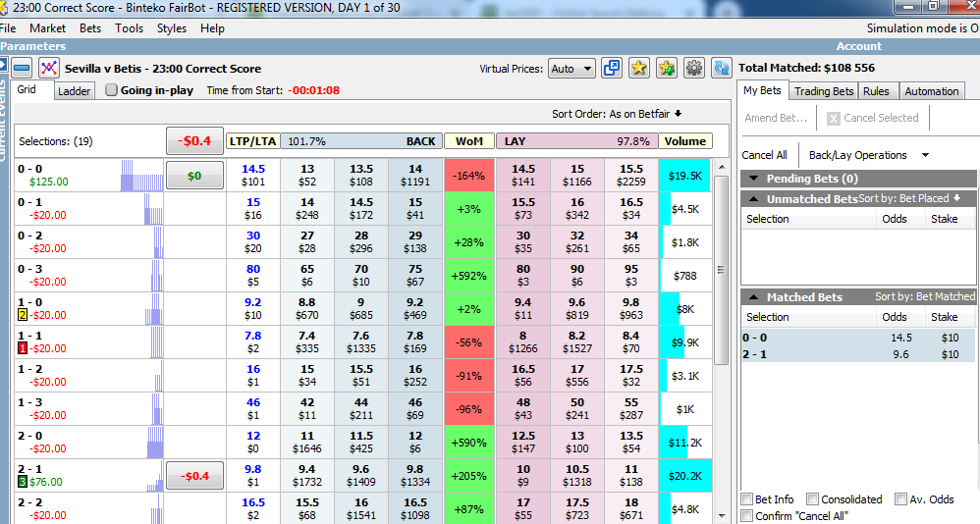Toggle the Going in-play checkbox
The width and height of the screenshot is (980, 524).
(111, 90)
